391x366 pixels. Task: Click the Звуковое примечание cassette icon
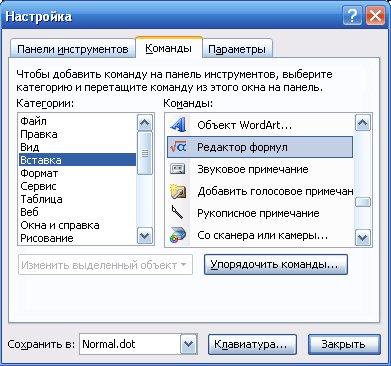[178, 169]
